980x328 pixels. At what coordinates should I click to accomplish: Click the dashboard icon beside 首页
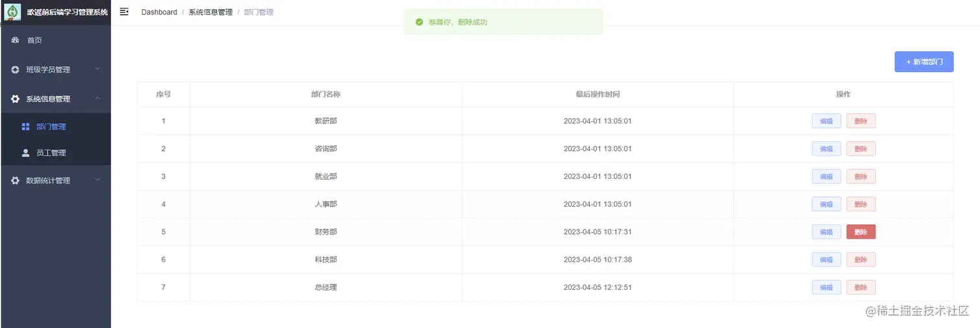[x=16, y=40]
